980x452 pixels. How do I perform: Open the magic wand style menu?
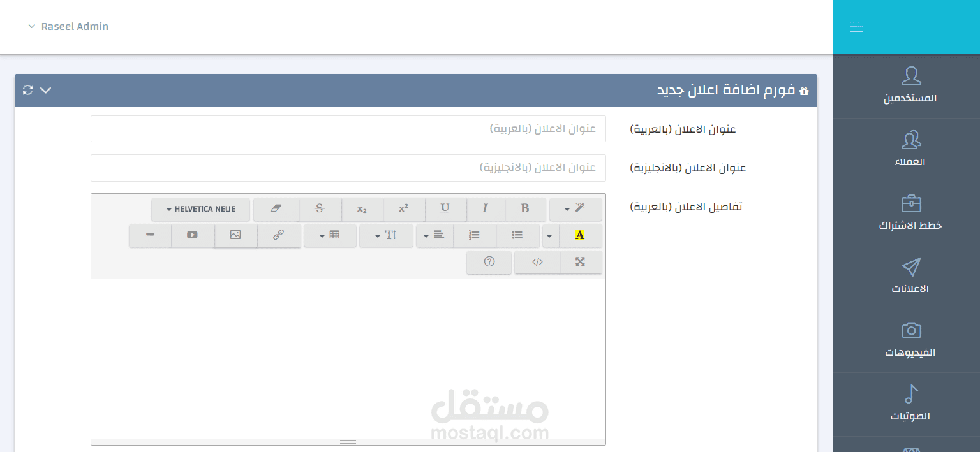pyautogui.click(x=575, y=208)
